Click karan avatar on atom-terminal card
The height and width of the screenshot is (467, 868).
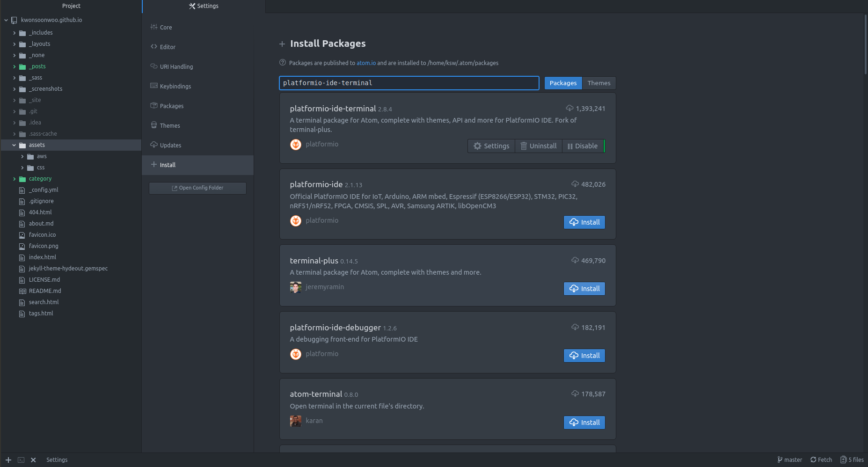tap(296, 421)
